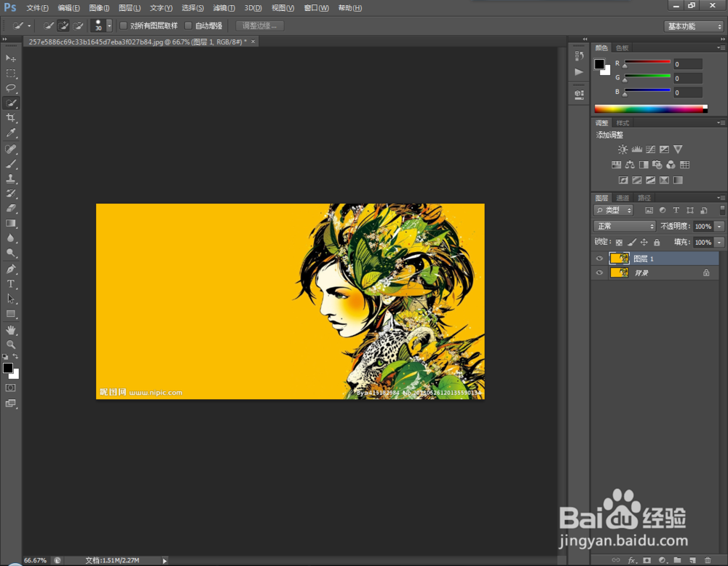Screen dimensions: 728x566
Task: Open brush picker dropdown arrow
Action: (109, 25)
